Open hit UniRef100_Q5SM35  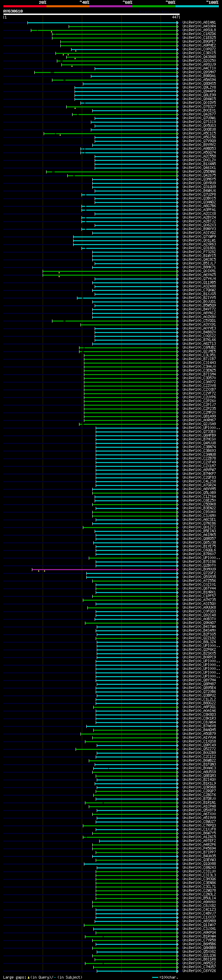point(199,577)
